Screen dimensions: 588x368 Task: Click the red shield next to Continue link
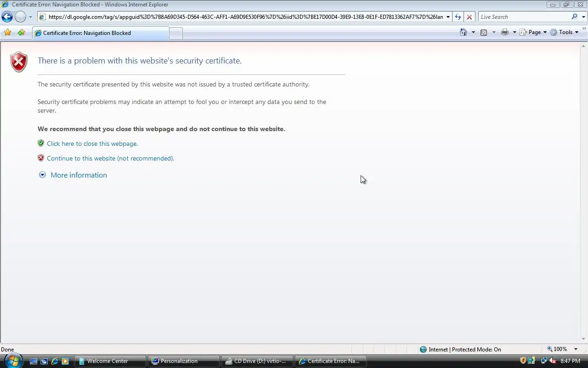point(41,158)
